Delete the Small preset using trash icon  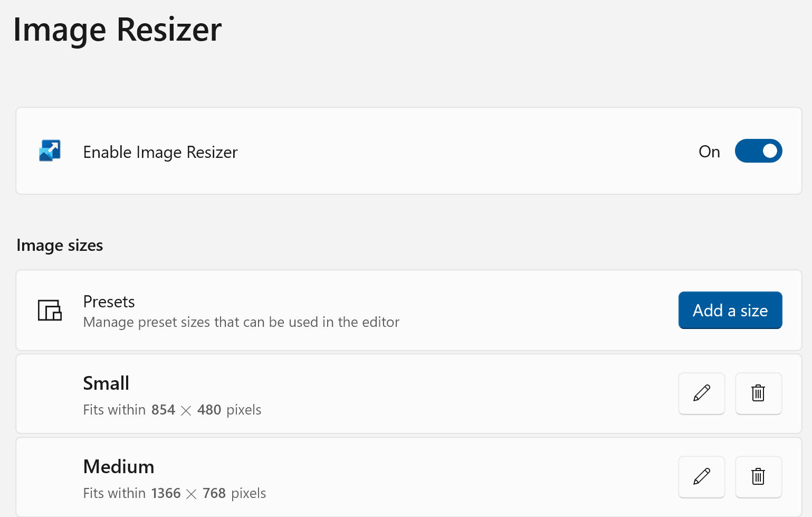coord(758,393)
